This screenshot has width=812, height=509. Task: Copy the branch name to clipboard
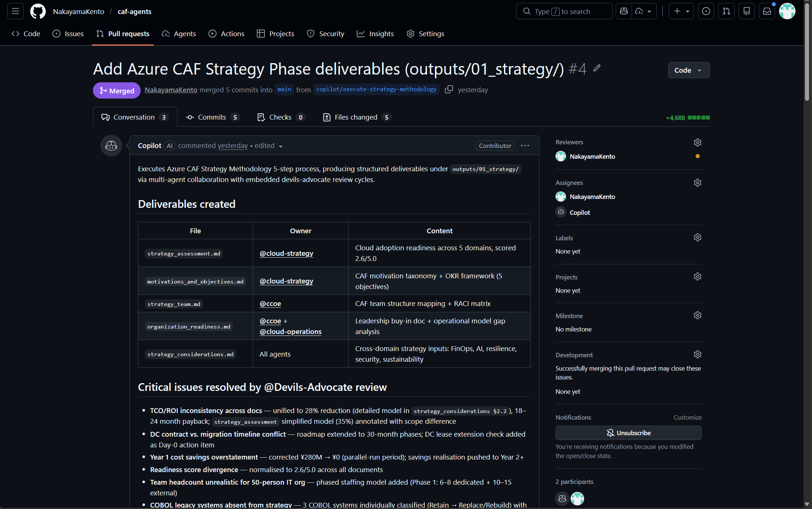(449, 90)
